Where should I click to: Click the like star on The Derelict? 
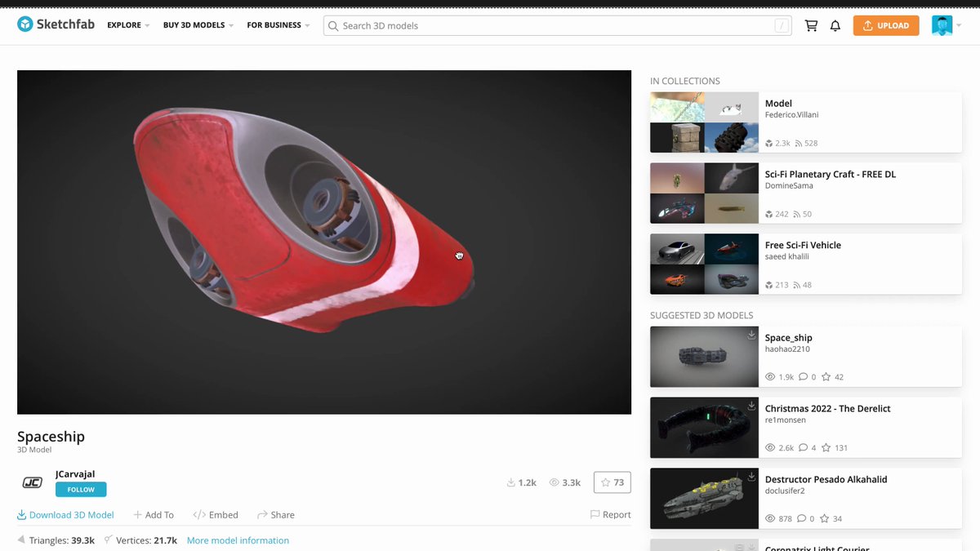click(x=826, y=448)
